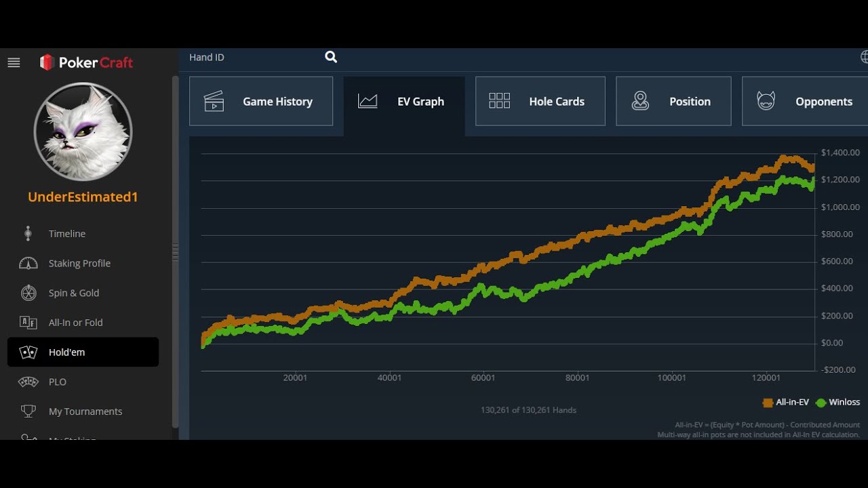The image size is (868, 488).
Task: Click the 120001 x-axis label
Action: (x=766, y=378)
